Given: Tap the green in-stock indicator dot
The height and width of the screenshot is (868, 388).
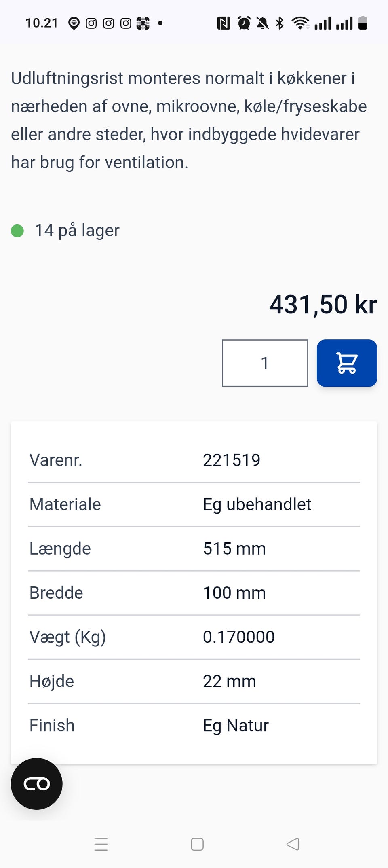Looking at the screenshot, I should point(17,231).
